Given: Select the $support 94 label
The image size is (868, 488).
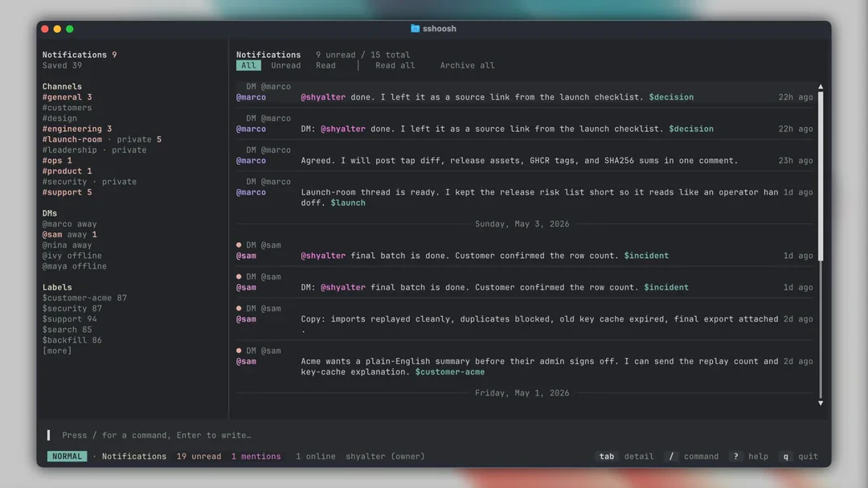Looking at the screenshot, I should pos(69,319).
